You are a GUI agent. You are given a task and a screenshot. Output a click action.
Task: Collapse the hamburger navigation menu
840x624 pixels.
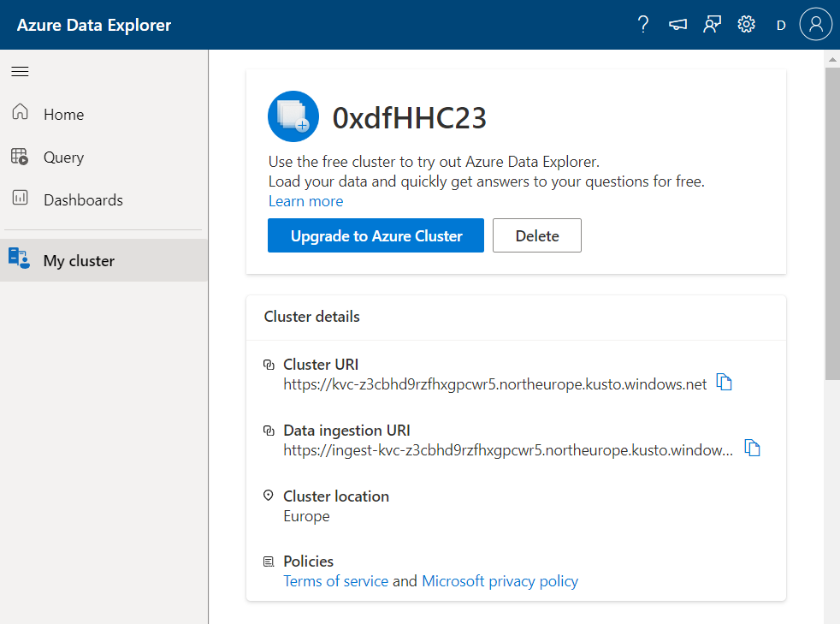pos(20,72)
